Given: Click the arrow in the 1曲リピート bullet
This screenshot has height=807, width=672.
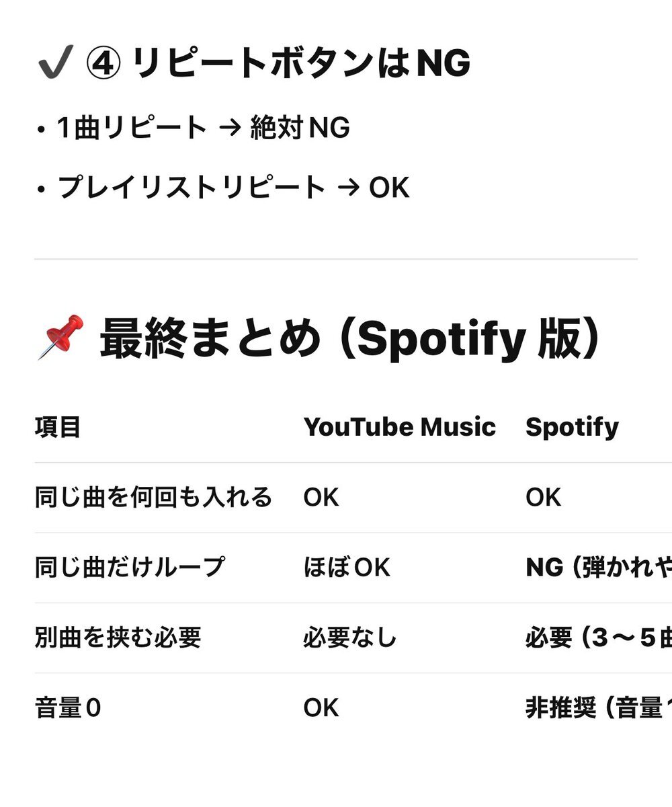Looking at the screenshot, I should click(229, 127).
